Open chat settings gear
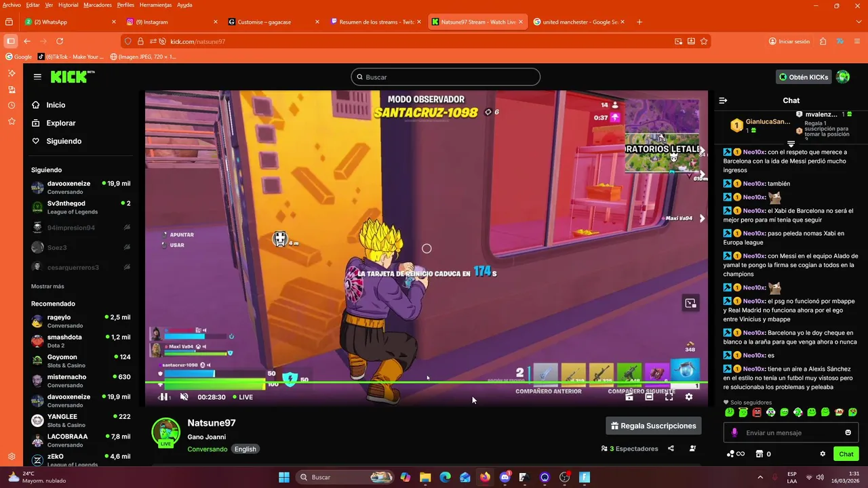Screen dimensions: 868x488 823,454
